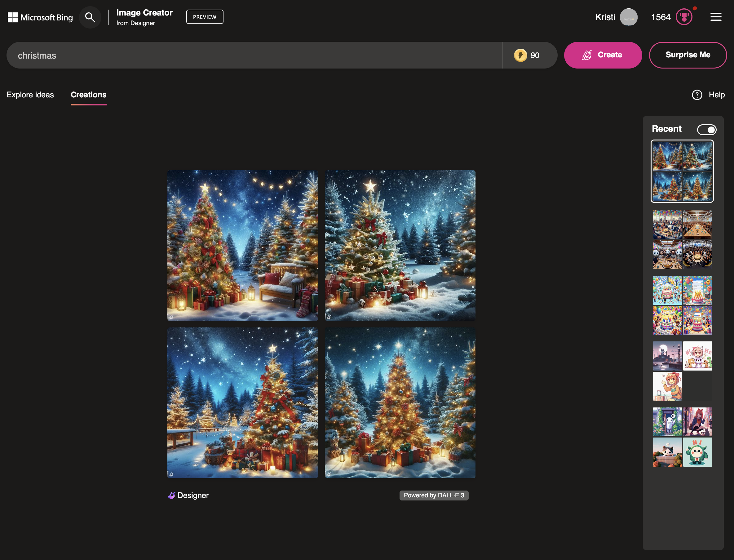
Task: Expand the Creations tab section
Action: pyautogui.click(x=88, y=95)
